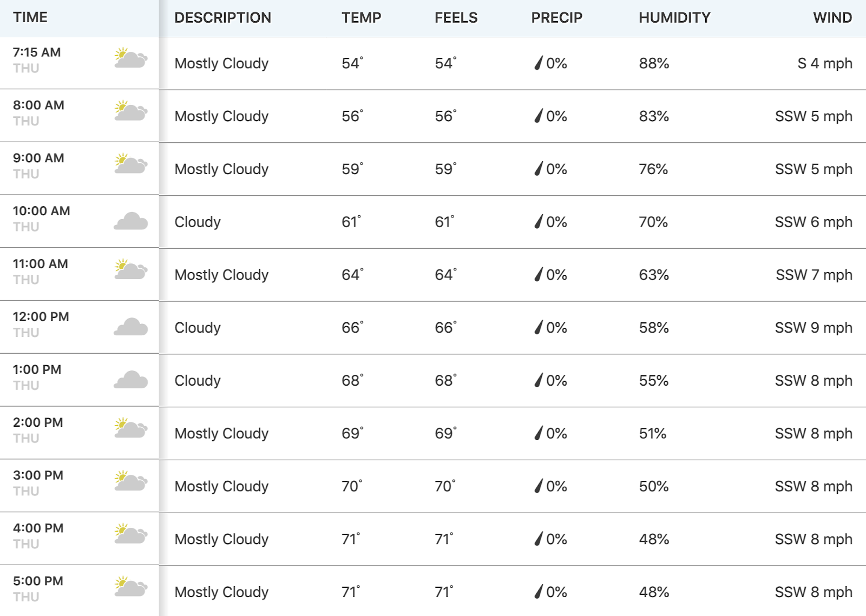Viewport: 866px width, 616px height.
Task: Select the DESCRIPTION column header
Action: [222, 18]
